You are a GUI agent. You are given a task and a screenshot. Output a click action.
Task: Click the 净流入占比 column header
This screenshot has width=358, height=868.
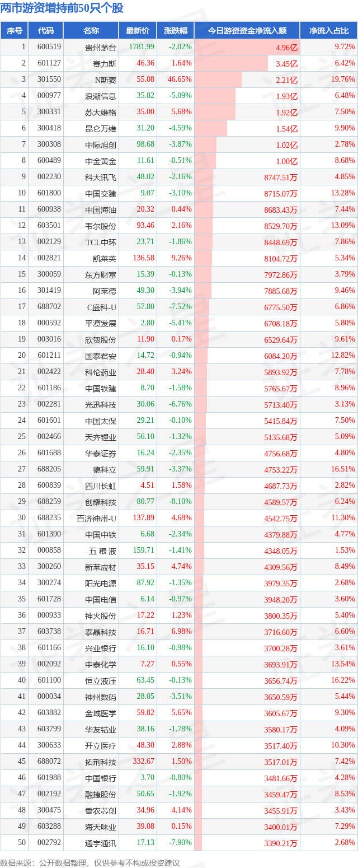tap(329, 31)
